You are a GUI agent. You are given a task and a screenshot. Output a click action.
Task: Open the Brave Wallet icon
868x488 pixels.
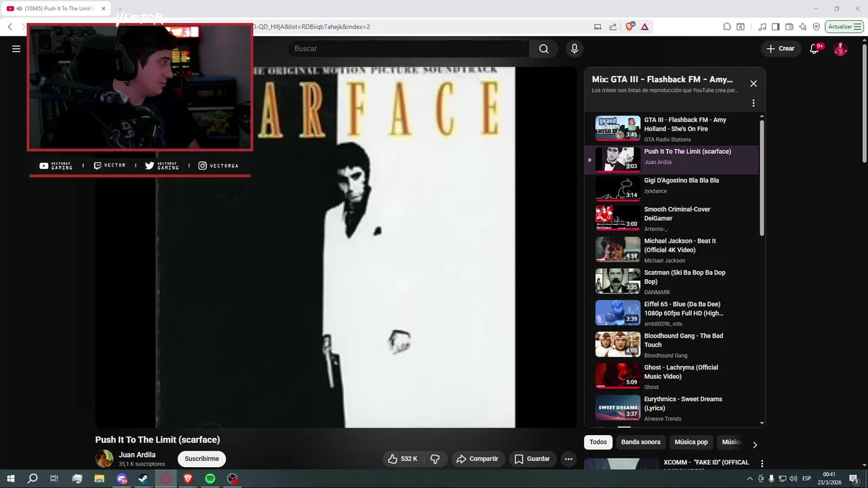click(x=789, y=26)
